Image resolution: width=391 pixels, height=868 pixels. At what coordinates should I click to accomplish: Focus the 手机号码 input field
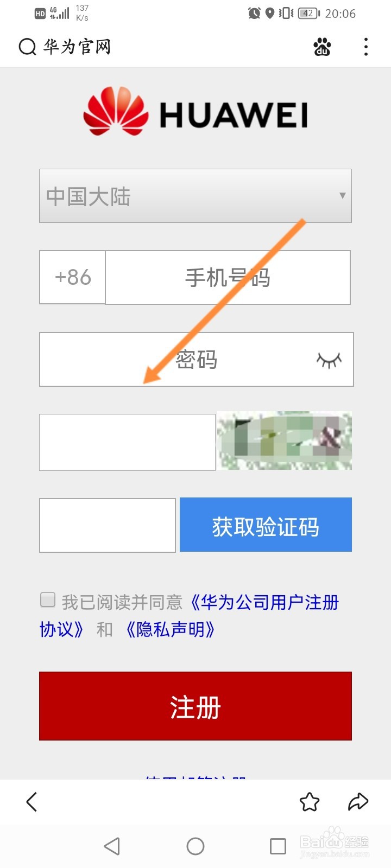point(228,277)
